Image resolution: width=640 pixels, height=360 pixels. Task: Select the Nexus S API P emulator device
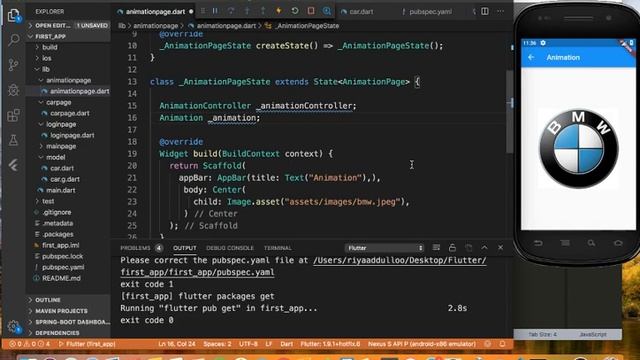pyautogui.click(x=422, y=344)
